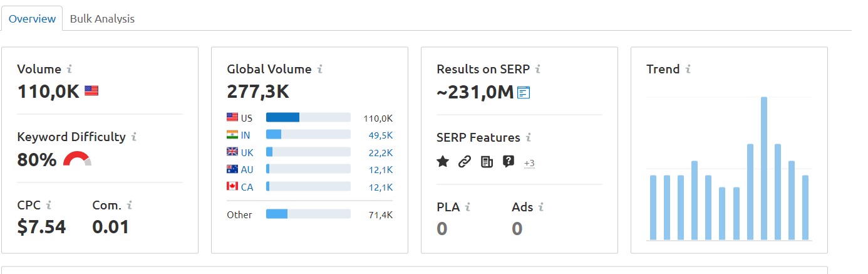Click the question-mark SERP feature icon
Screen dimensions: 868x274
click(x=509, y=162)
